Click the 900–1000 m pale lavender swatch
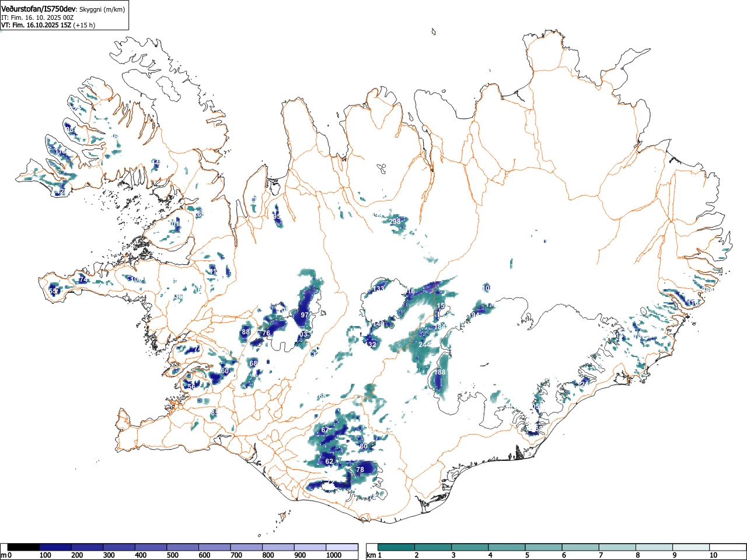Screen dimensions: 747x560 pyautogui.click(x=310, y=547)
